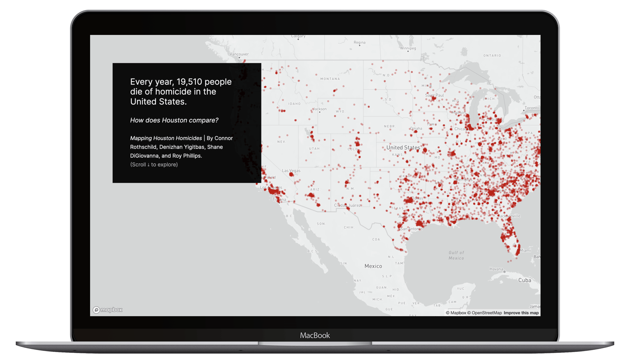Click the "NEV." state label
This screenshot has height=364, width=630.
coord(282,142)
